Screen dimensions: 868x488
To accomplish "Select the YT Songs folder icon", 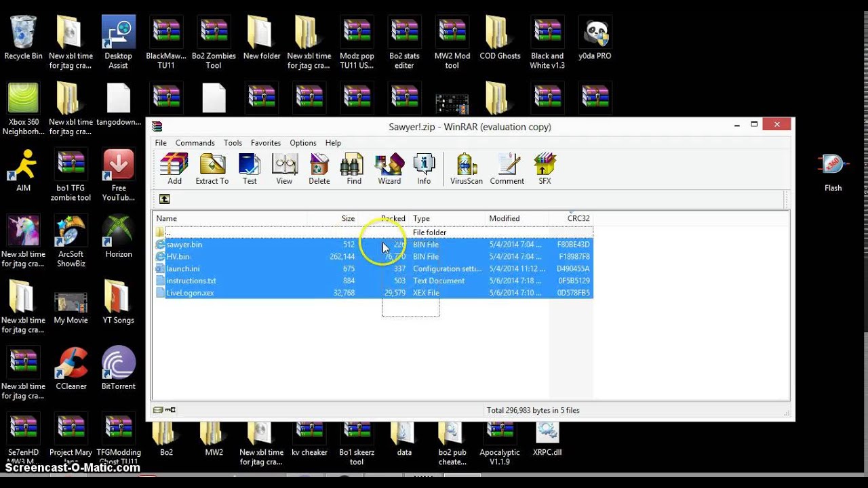I will (118, 302).
